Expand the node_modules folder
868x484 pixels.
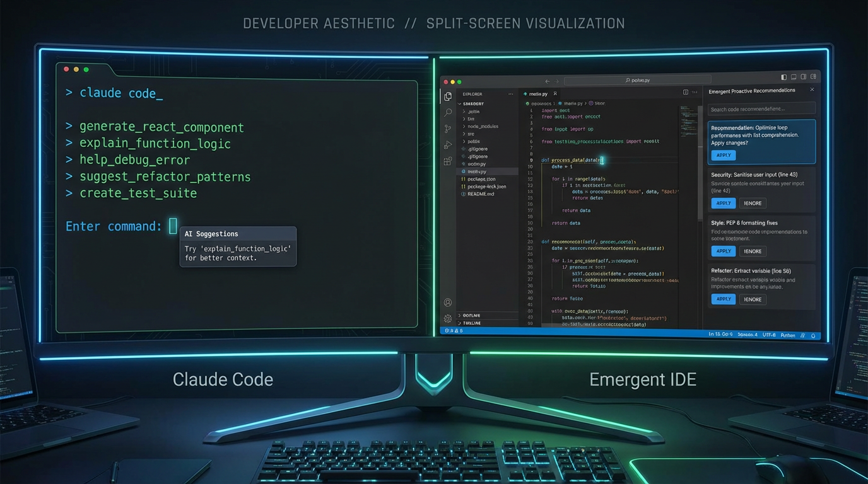pos(483,126)
